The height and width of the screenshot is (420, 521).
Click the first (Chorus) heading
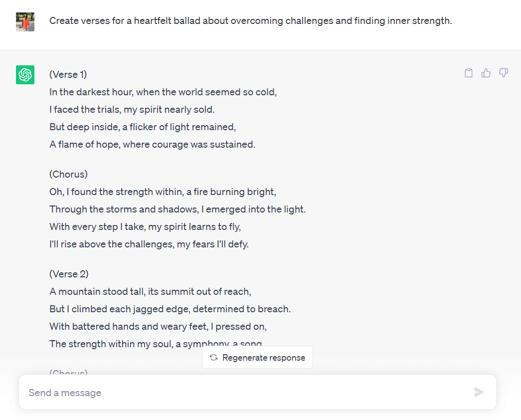click(69, 175)
